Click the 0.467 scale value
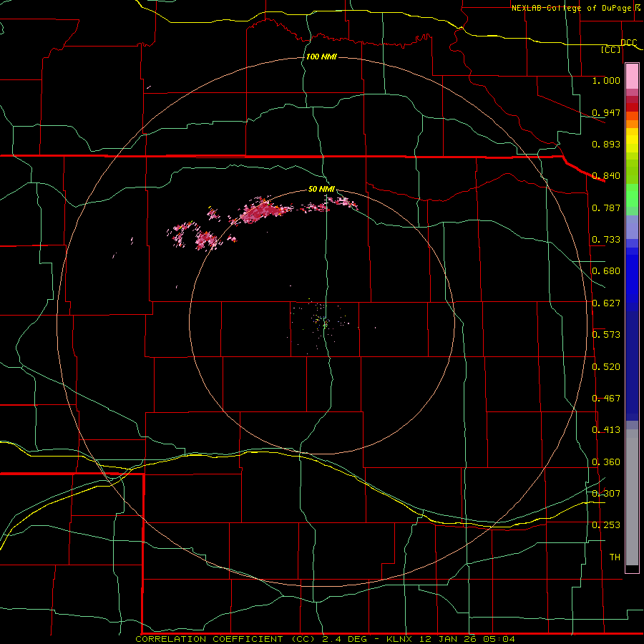The image size is (644, 644). [606, 399]
